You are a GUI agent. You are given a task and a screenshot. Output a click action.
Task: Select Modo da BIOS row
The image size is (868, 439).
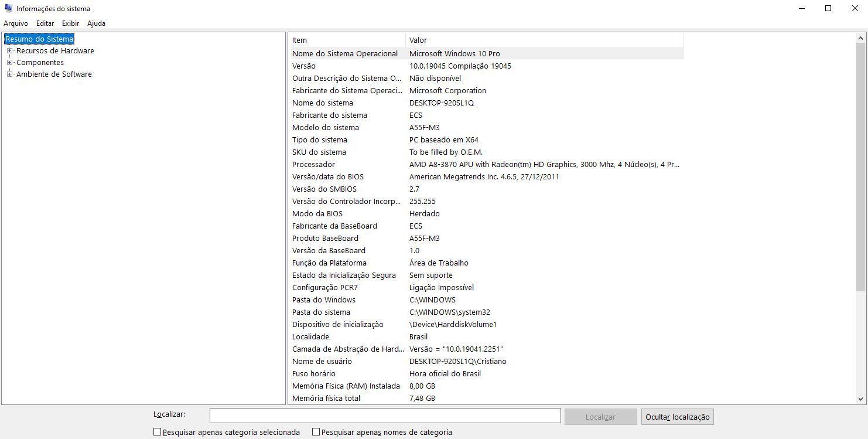point(486,213)
